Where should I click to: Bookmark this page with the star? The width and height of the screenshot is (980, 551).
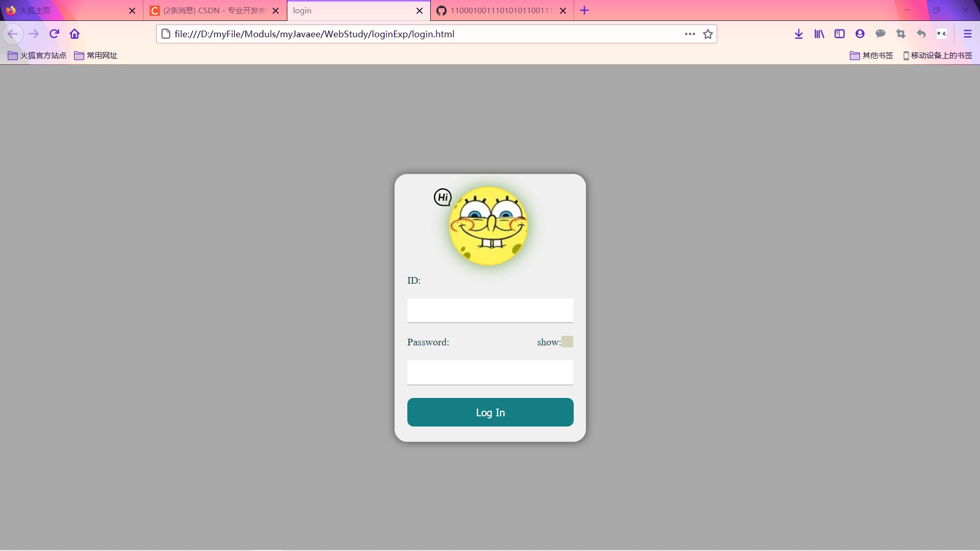708,34
